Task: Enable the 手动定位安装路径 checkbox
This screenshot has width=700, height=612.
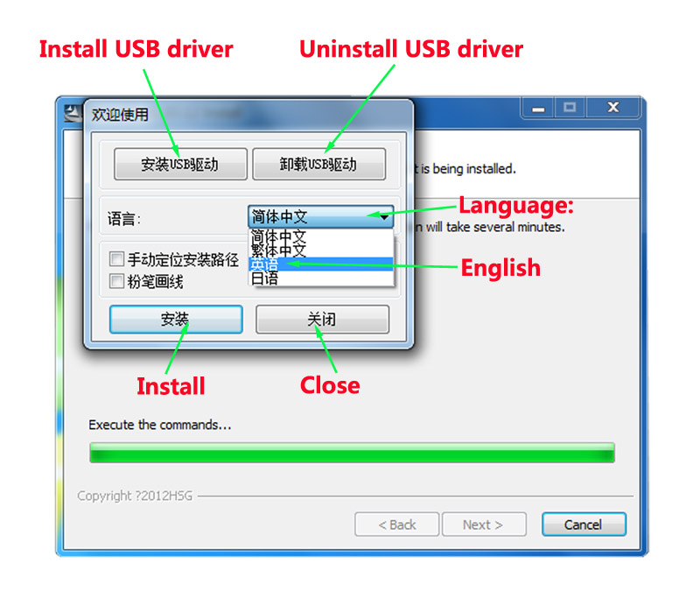Action: (x=116, y=258)
